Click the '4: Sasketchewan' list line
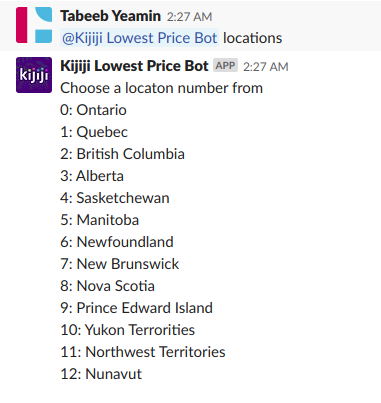The image size is (381, 403). tap(115, 198)
